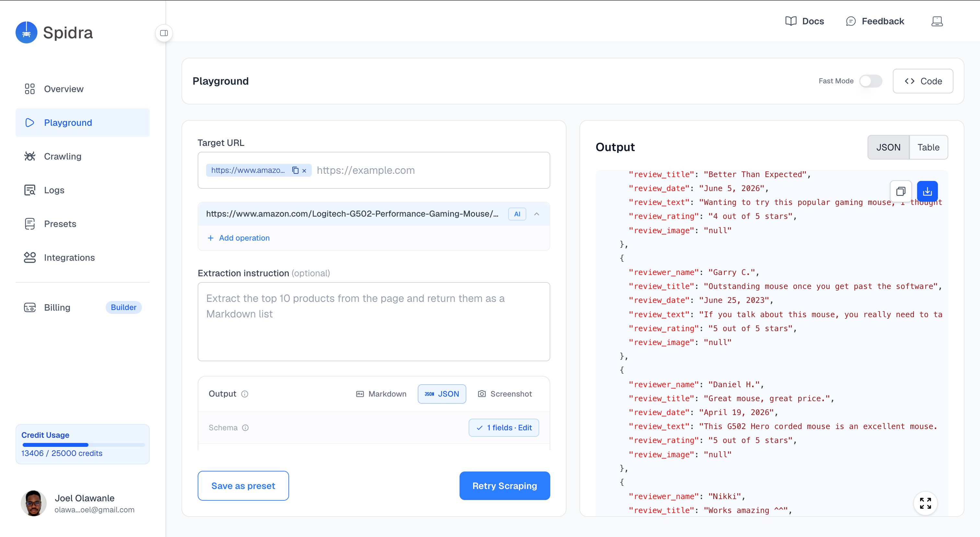980x537 pixels.
Task: Click the AI badge on the URL row
Action: pyautogui.click(x=517, y=214)
